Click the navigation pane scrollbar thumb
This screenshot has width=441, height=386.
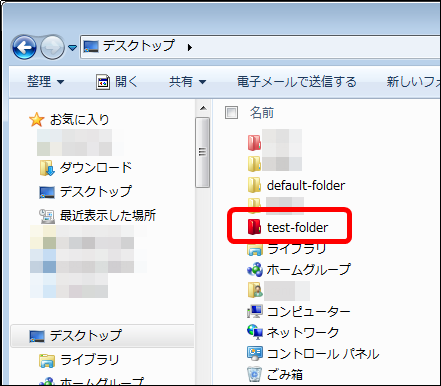coord(203,152)
